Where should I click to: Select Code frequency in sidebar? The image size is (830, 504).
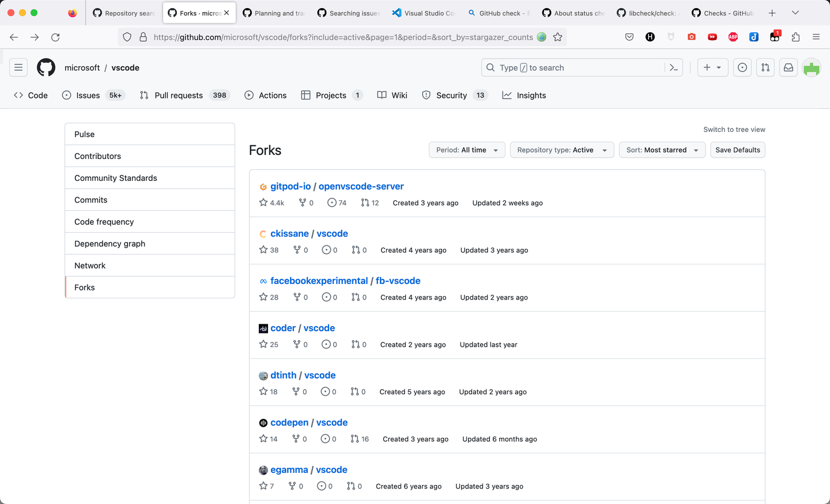click(x=150, y=222)
